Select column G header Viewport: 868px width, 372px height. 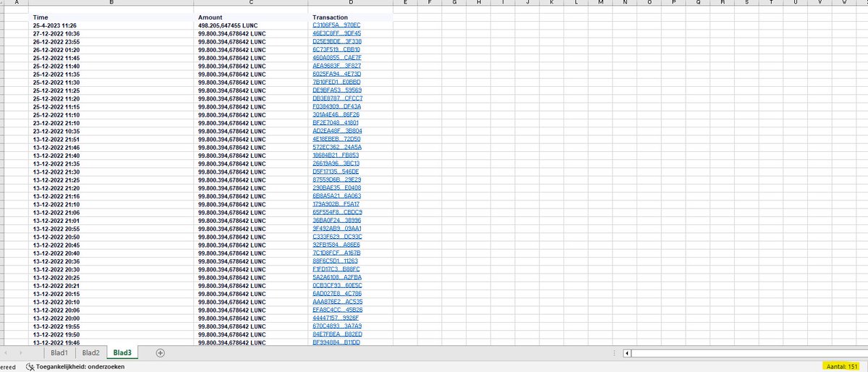click(454, 4)
